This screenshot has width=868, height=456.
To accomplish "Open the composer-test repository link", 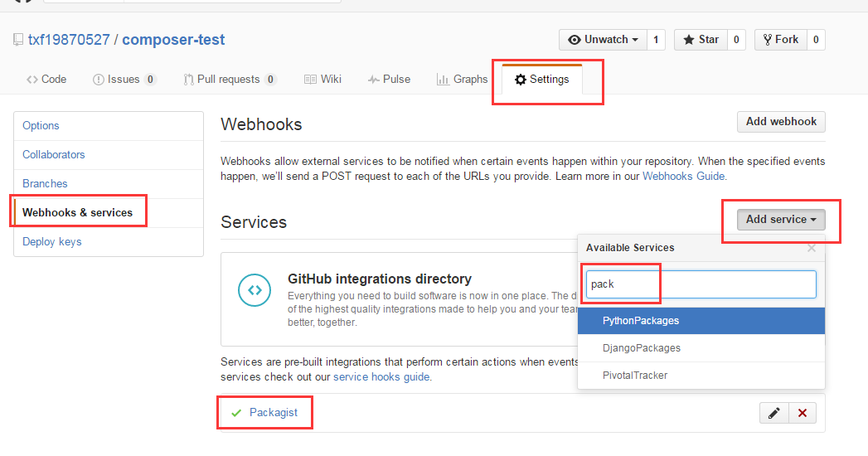I will coord(173,40).
